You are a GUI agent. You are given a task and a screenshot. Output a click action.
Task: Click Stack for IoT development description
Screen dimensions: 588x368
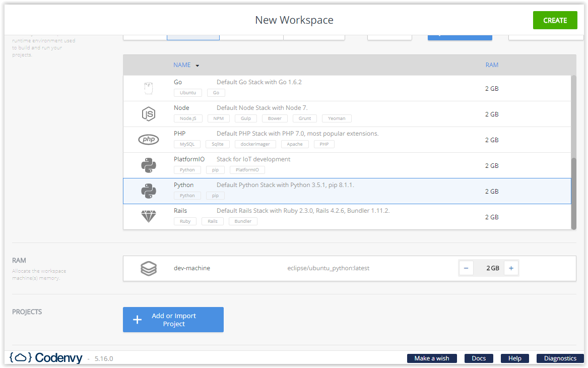pos(253,159)
